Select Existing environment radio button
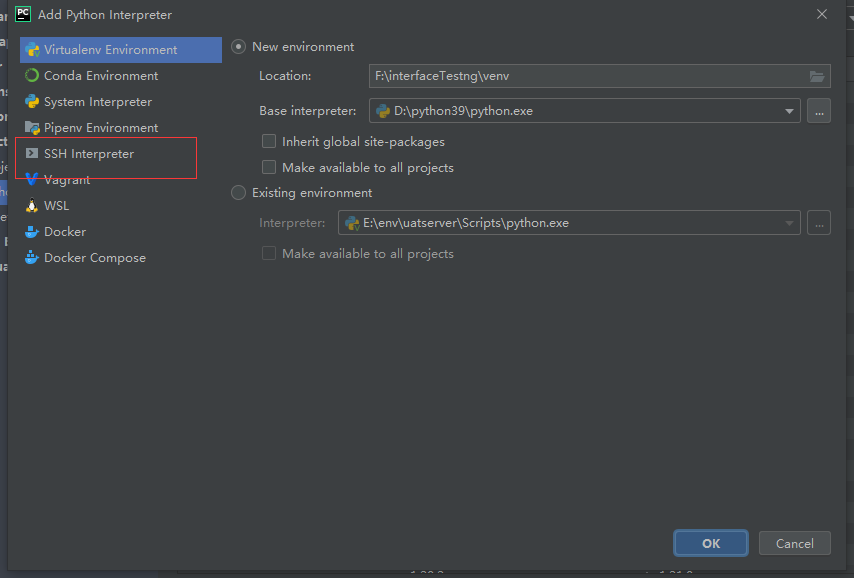The width and height of the screenshot is (854, 578). click(239, 193)
